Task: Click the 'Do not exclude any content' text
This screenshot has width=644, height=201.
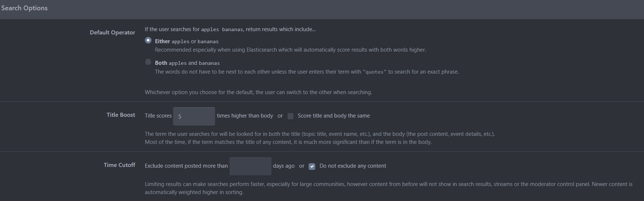Action: click(353, 166)
